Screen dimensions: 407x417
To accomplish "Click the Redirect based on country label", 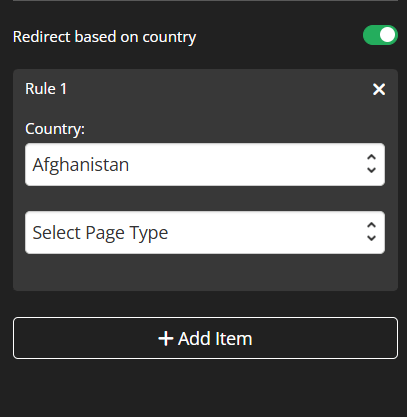I will tap(104, 37).
